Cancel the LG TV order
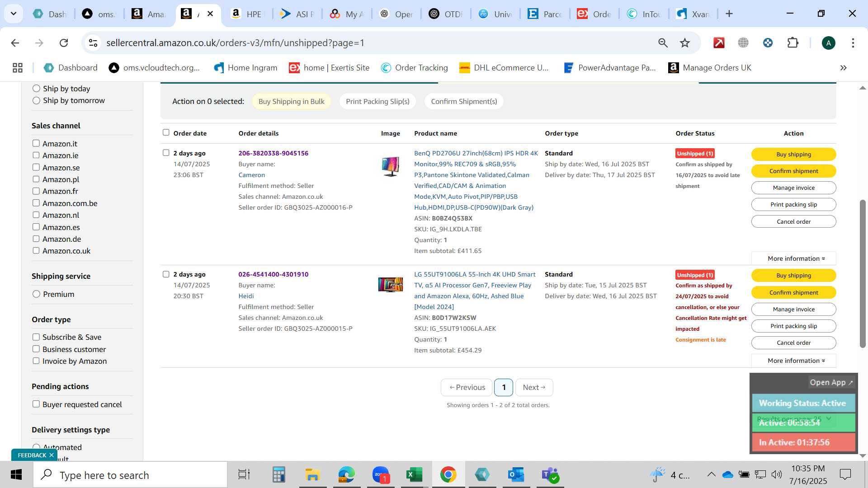This screenshot has height=488, width=868. click(x=793, y=343)
